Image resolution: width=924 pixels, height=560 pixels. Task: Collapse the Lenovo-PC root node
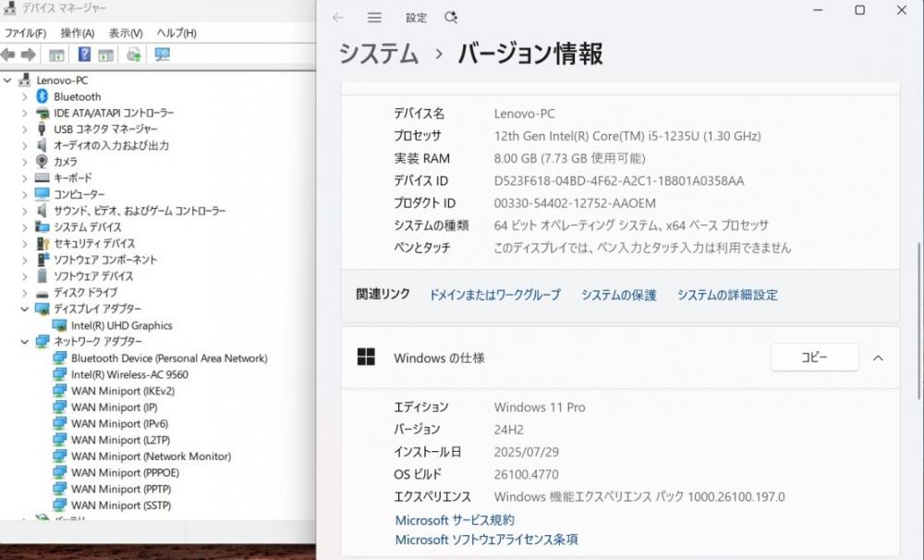click(x=7, y=80)
